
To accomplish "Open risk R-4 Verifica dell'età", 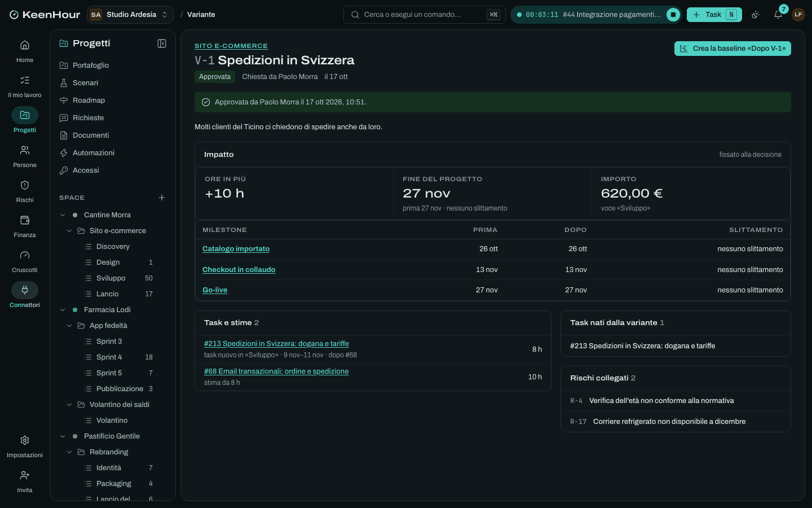I will click(676, 401).
